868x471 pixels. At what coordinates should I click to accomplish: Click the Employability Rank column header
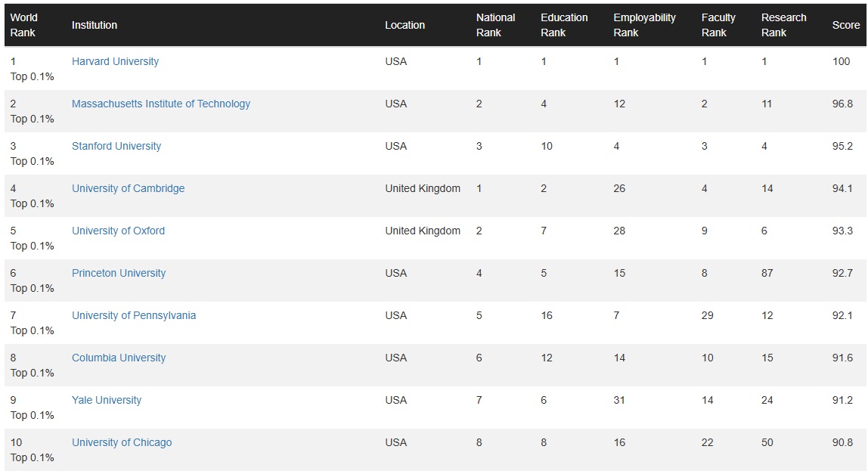pyautogui.click(x=644, y=25)
